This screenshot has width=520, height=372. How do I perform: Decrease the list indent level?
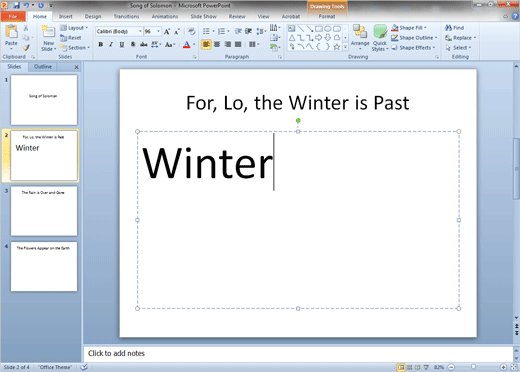[x=238, y=31]
